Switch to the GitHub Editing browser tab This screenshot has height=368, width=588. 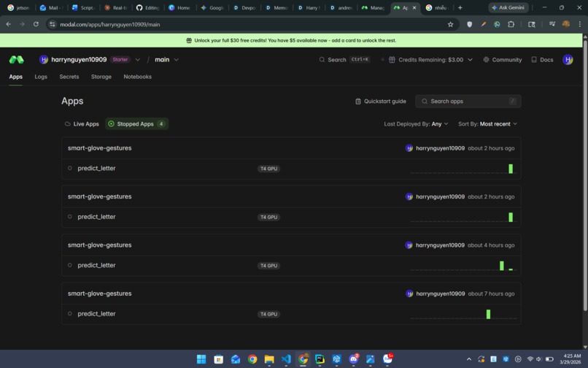click(148, 7)
